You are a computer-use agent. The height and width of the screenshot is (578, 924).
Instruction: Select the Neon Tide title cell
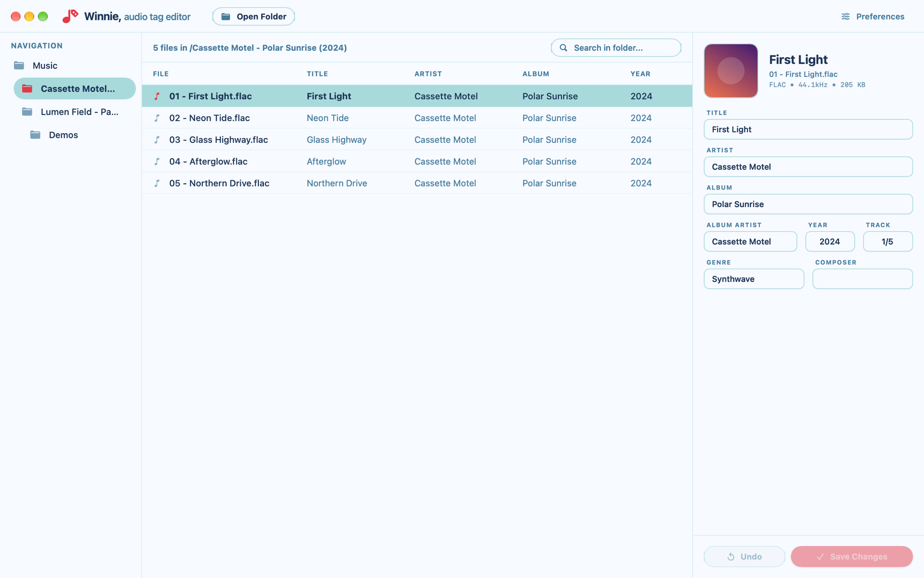328,118
